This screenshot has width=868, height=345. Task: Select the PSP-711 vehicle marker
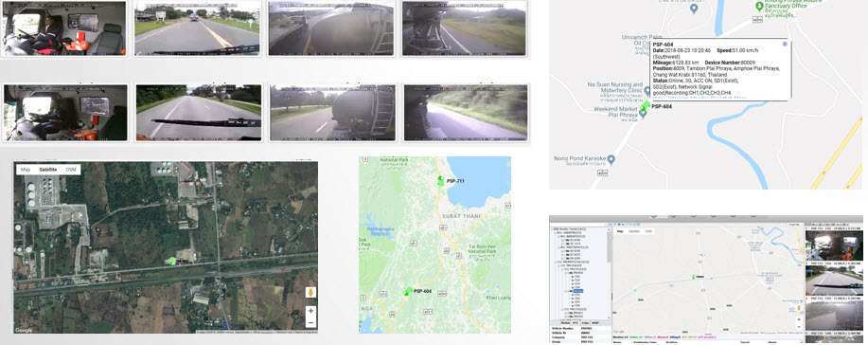pos(441,180)
